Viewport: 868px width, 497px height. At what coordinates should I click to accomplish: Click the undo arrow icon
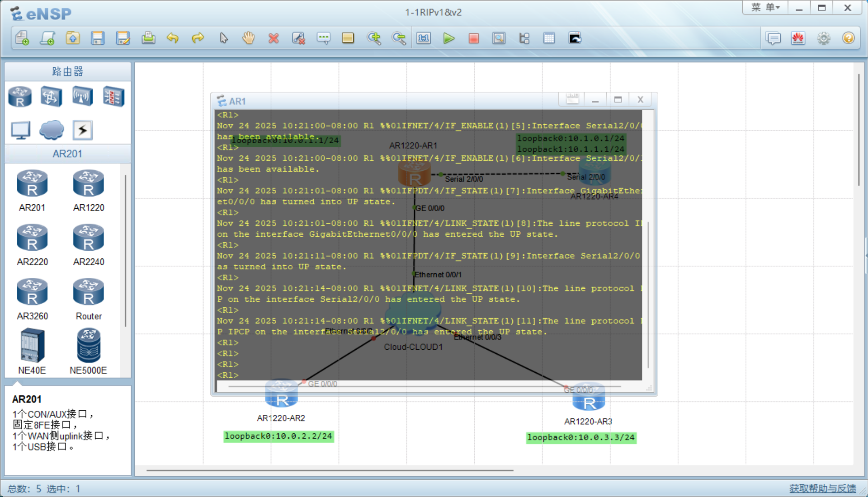click(x=173, y=38)
